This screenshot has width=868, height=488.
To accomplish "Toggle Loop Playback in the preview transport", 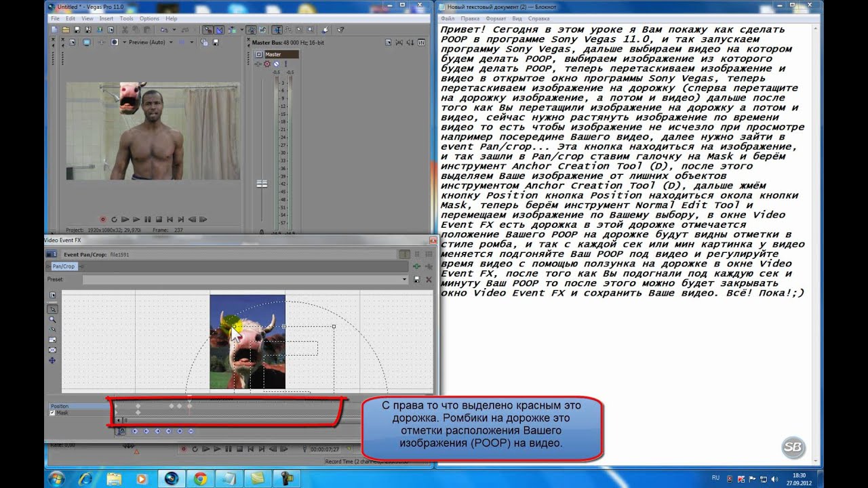I will (x=114, y=220).
